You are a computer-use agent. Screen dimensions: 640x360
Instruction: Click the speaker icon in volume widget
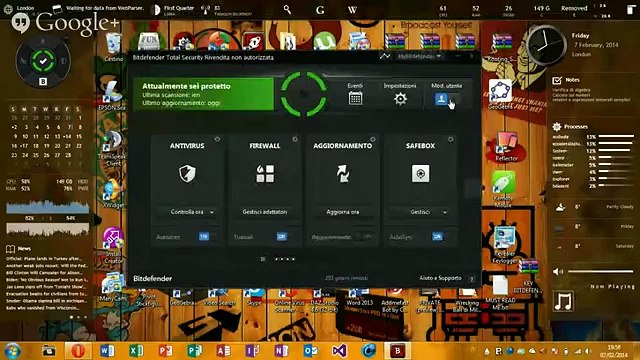558,271
